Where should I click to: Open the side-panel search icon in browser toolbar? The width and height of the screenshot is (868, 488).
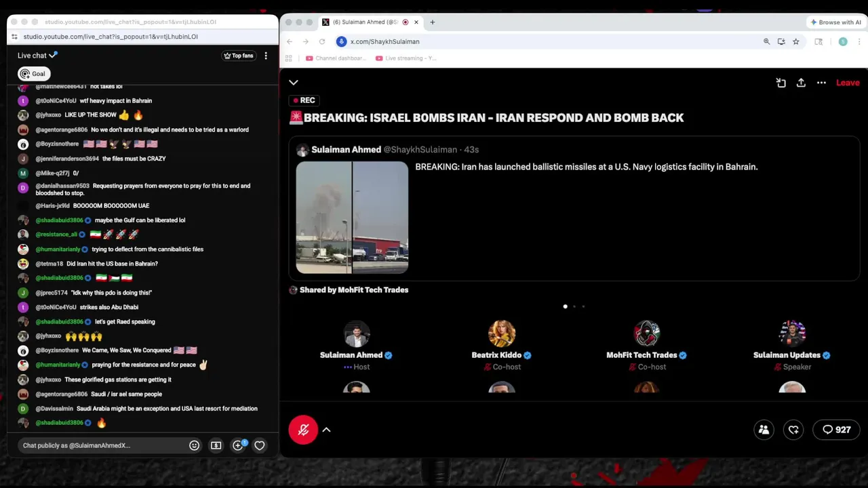818,41
